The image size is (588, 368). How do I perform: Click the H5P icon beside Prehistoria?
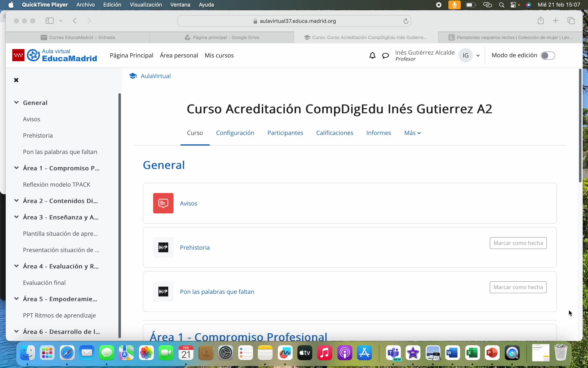click(x=163, y=247)
